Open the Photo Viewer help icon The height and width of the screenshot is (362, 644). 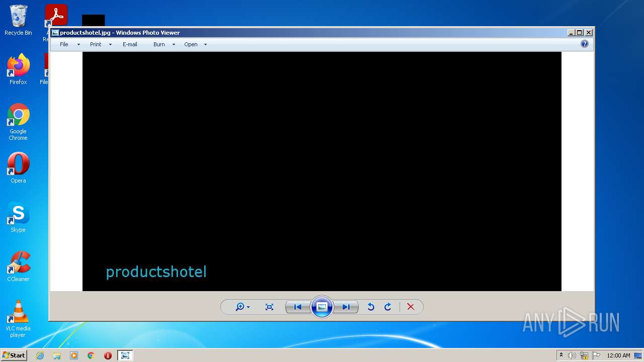[x=585, y=44]
